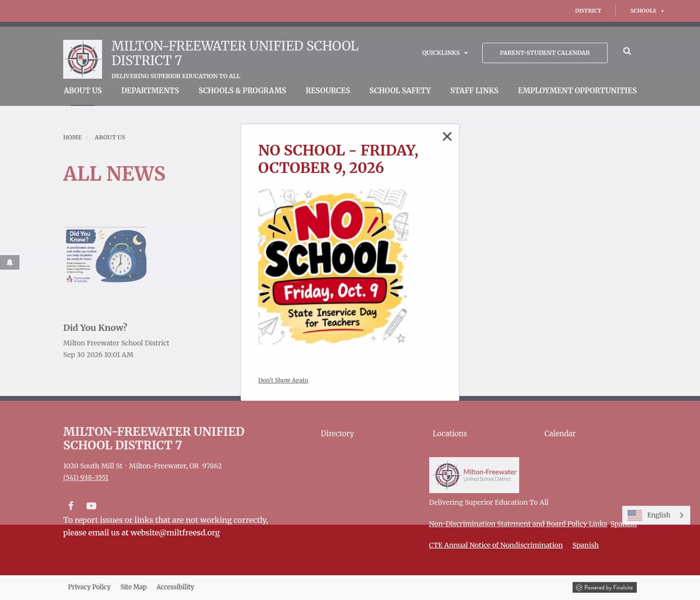
Task: Open the Privacy Policy link
Action: (x=89, y=587)
